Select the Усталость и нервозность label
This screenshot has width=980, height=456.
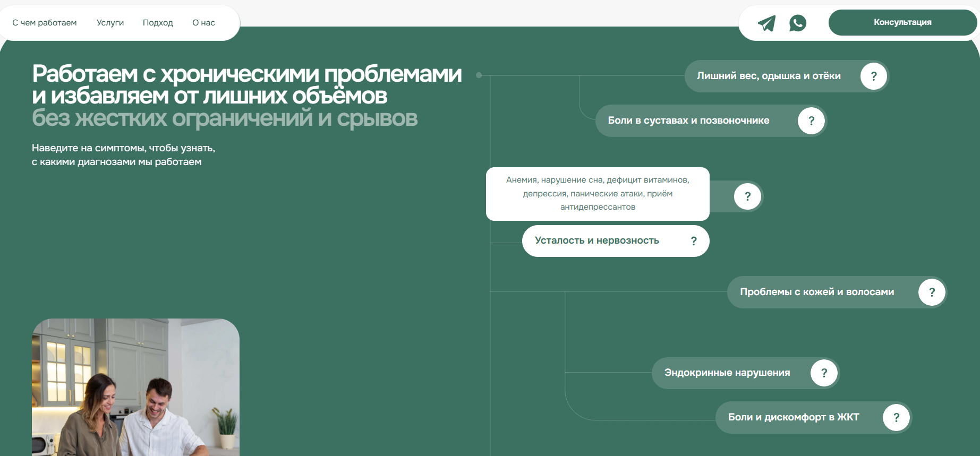pyautogui.click(x=596, y=240)
